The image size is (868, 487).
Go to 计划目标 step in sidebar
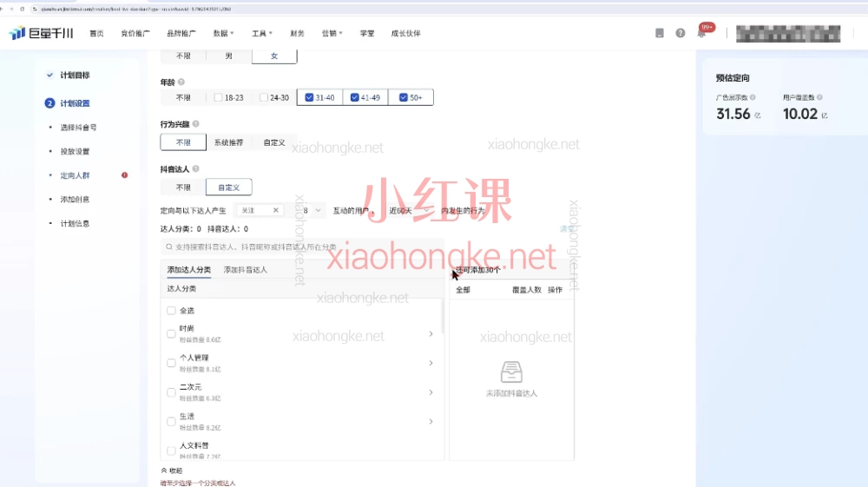75,75
